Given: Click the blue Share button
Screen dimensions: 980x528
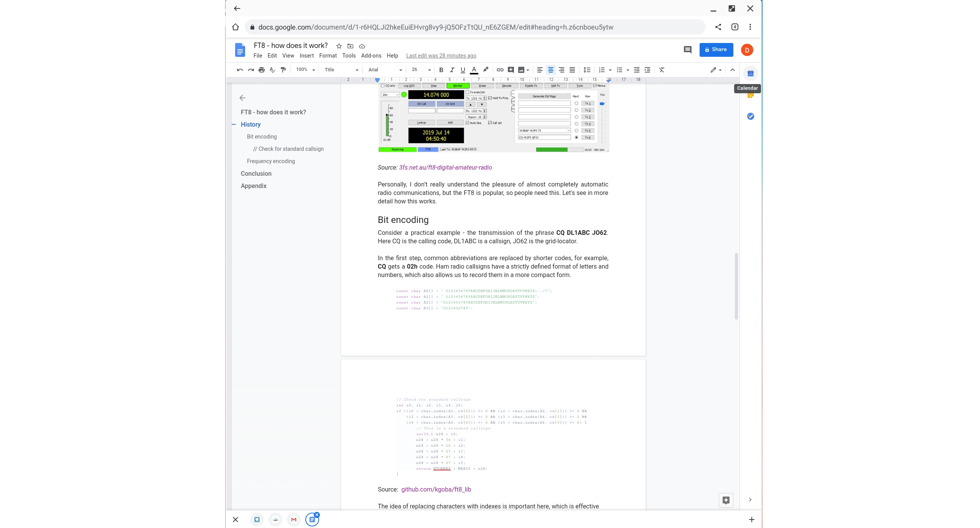Looking at the screenshot, I should (x=716, y=49).
